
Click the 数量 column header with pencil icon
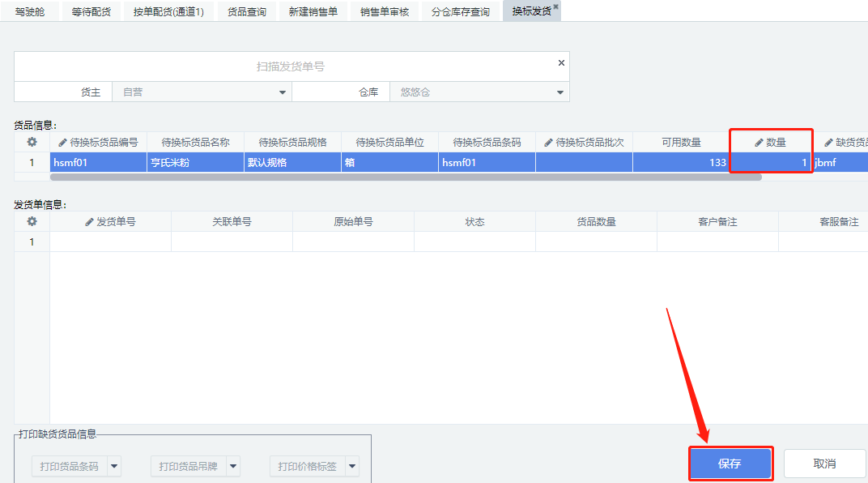[x=770, y=142]
